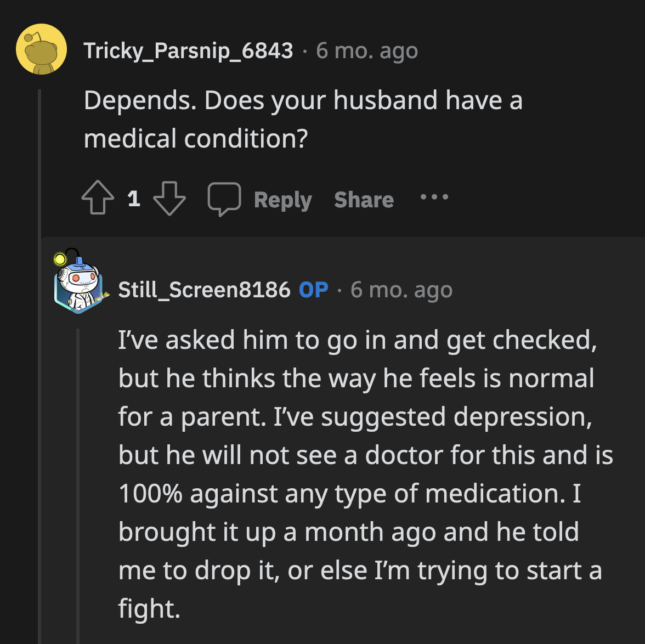The width and height of the screenshot is (645, 644).
Task: Select the OP badge next to Still_Screen8186
Action: [x=313, y=290]
